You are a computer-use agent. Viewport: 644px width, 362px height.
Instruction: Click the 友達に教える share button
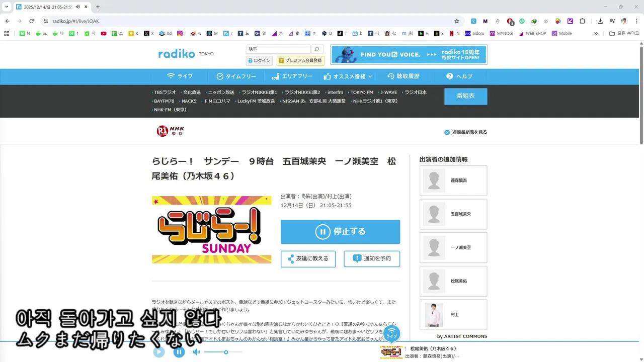coord(308,258)
